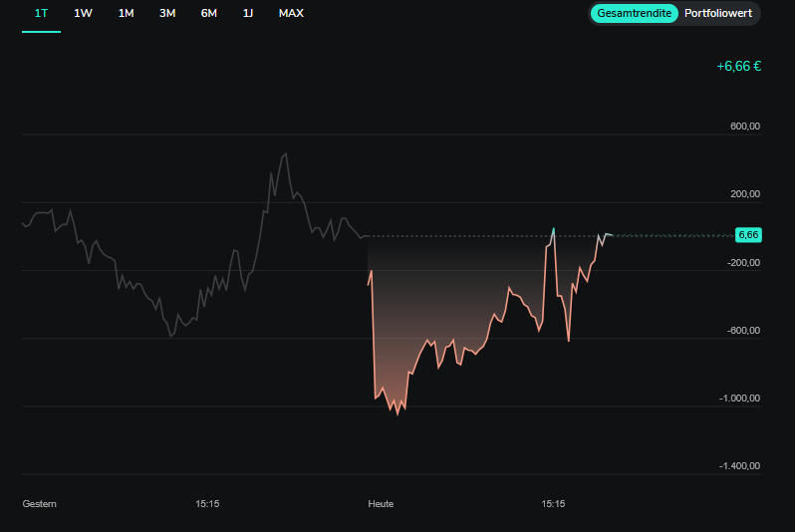The height and width of the screenshot is (532, 795).
Task: Select the 1J yearly range
Action: [248, 14]
